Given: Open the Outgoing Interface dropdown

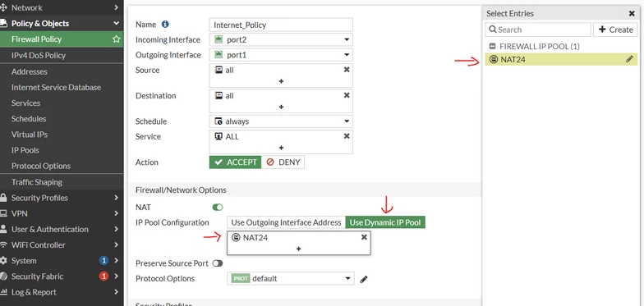Looking at the screenshot, I should click(281, 55).
